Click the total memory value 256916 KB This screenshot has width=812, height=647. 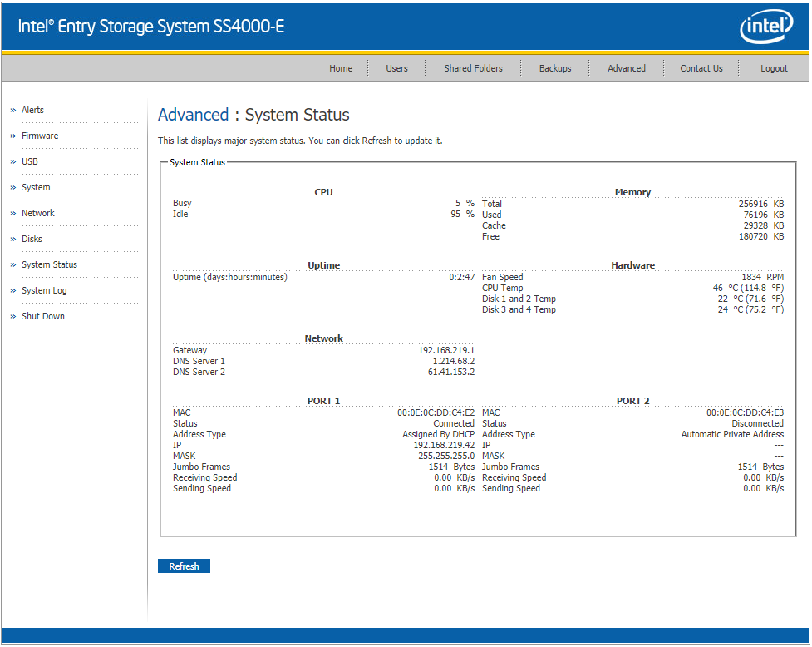[761, 204]
